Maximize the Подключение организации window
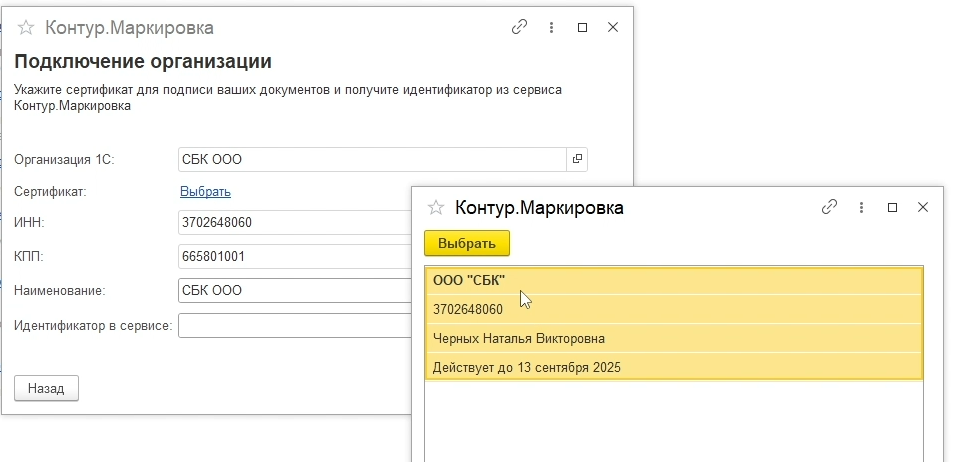The image size is (967, 462). [x=582, y=28]
